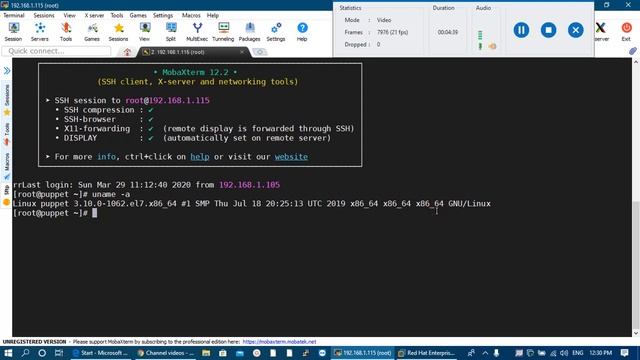Open the Sessions menu
Image resolution: width=640 pixels, height=360 pixels.
44,15
